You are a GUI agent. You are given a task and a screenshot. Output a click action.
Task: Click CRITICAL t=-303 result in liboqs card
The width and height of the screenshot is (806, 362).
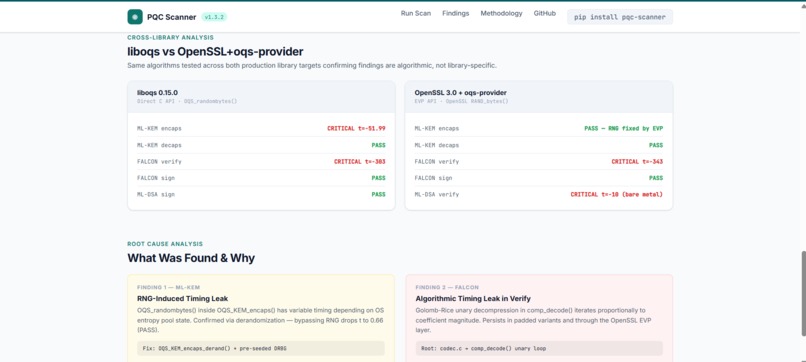[x=360, y=161]
